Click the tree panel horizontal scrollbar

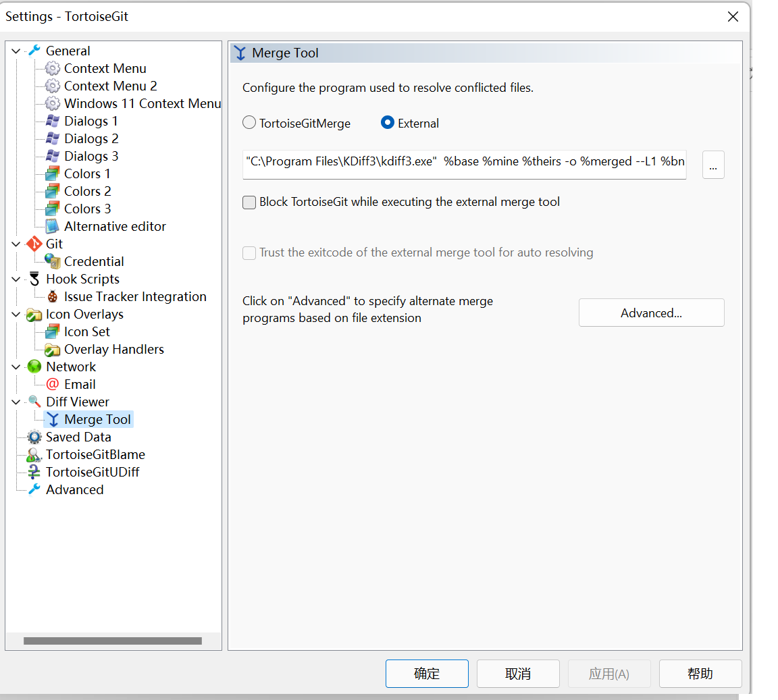click(113, 641)
